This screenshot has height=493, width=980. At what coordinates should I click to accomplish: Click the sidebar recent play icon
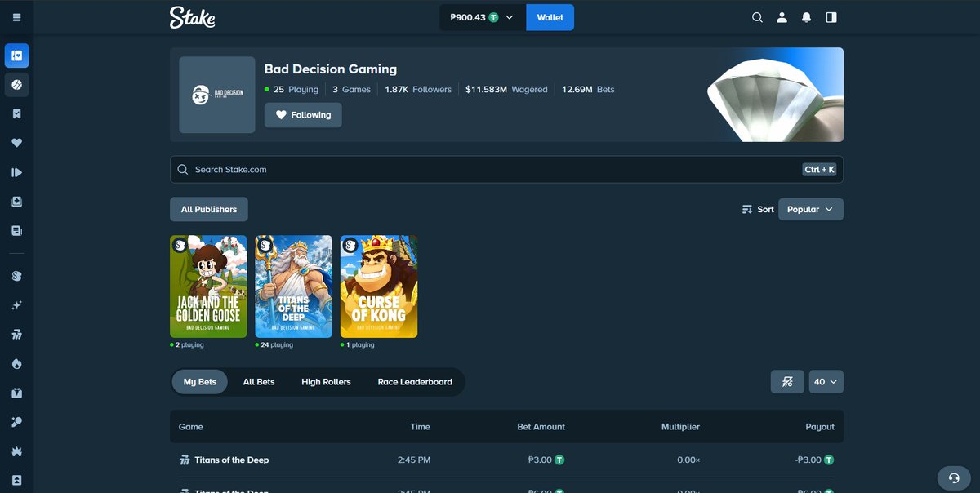16,172
